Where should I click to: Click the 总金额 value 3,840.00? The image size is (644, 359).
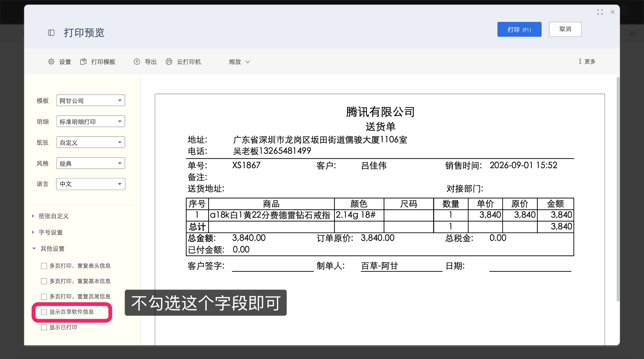(249, 238)
